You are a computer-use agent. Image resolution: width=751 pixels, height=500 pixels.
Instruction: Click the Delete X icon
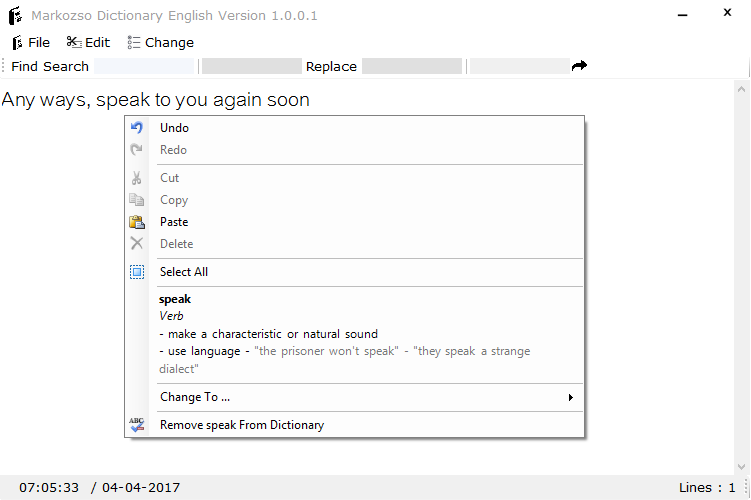pos(137,244)
